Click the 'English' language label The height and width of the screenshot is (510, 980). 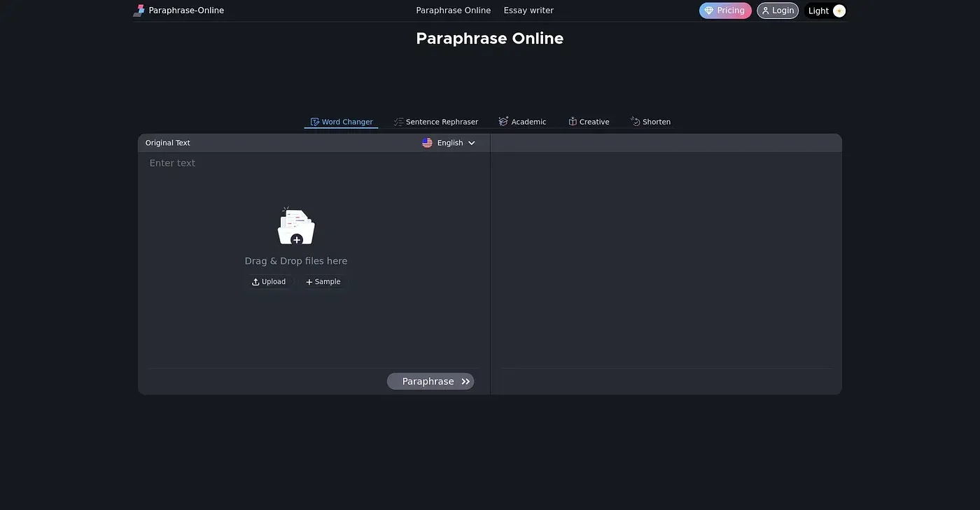point(450,143)
